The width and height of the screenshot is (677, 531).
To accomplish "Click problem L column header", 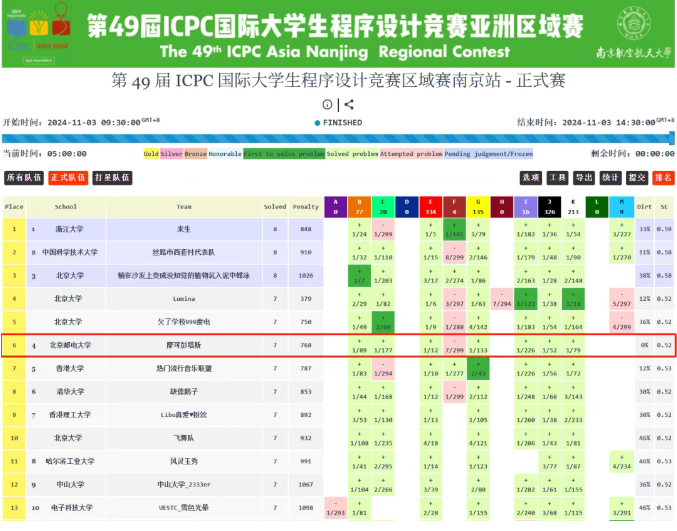I will click(x=597, y=207).
